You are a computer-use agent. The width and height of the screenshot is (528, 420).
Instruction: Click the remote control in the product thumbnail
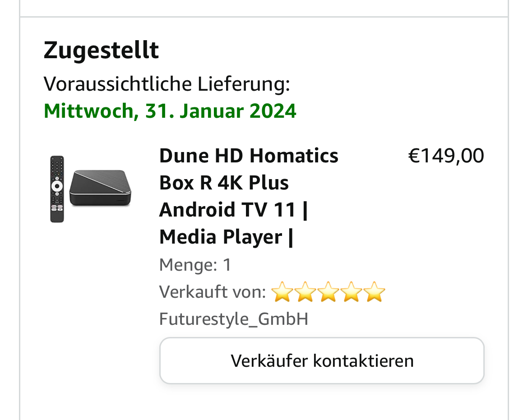point(57,189)
